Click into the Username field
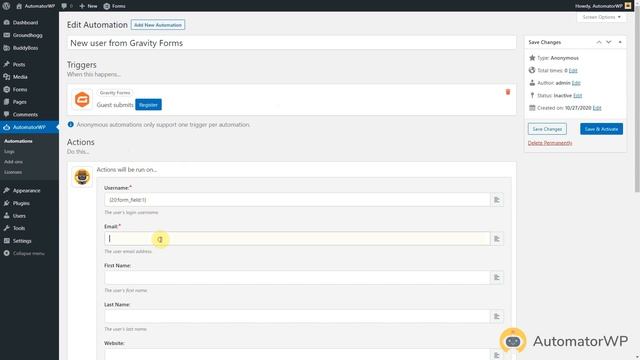The width and height of the screenshot is (640, 360). point(297,200)
